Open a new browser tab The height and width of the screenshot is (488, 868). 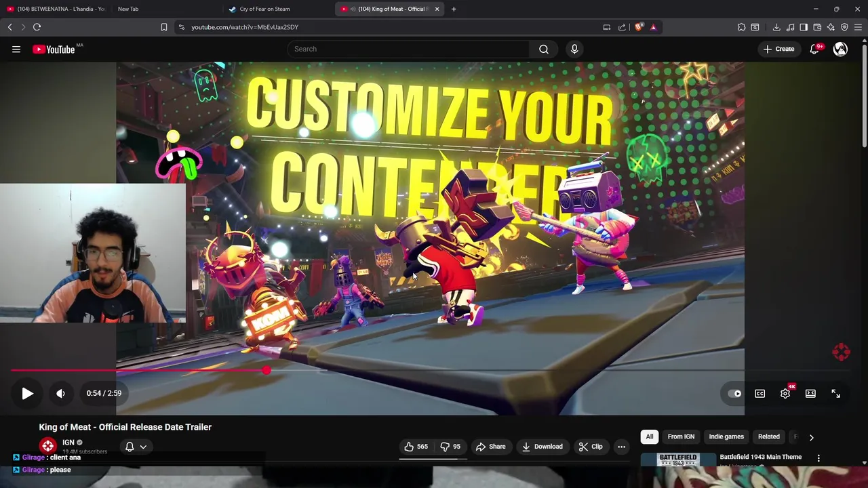[x=454, y=9]
